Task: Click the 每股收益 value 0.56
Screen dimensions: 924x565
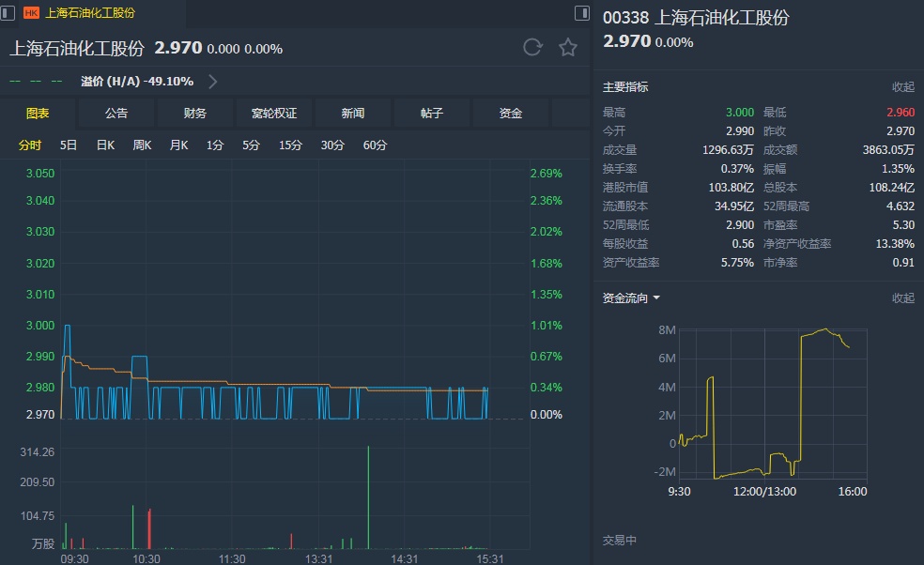Action: click(743, 244)
